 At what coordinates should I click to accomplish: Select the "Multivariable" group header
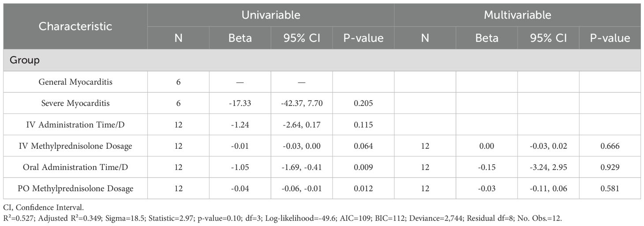tap(517, 15)
